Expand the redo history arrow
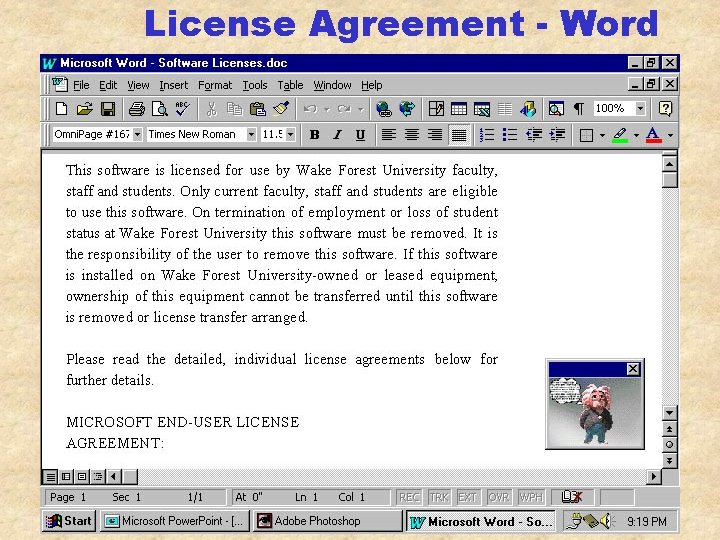The image size is (720, 540). pos(360,109)
